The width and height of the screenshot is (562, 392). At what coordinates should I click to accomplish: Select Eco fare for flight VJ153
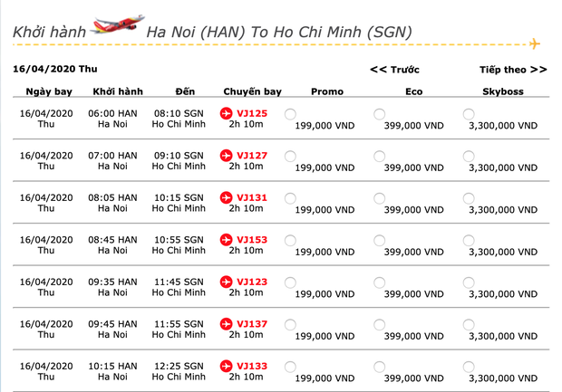[380, 240]
